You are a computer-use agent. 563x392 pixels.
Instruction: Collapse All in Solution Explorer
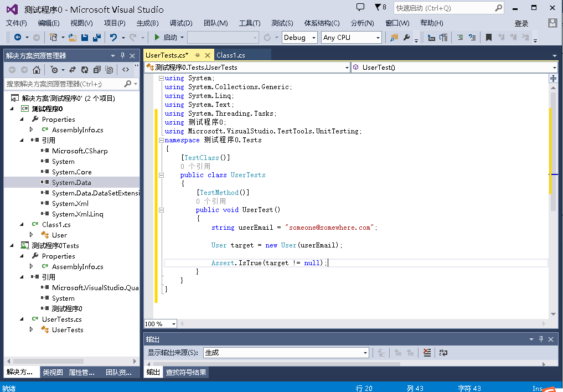pyautogui.click(x=97, y=70)
